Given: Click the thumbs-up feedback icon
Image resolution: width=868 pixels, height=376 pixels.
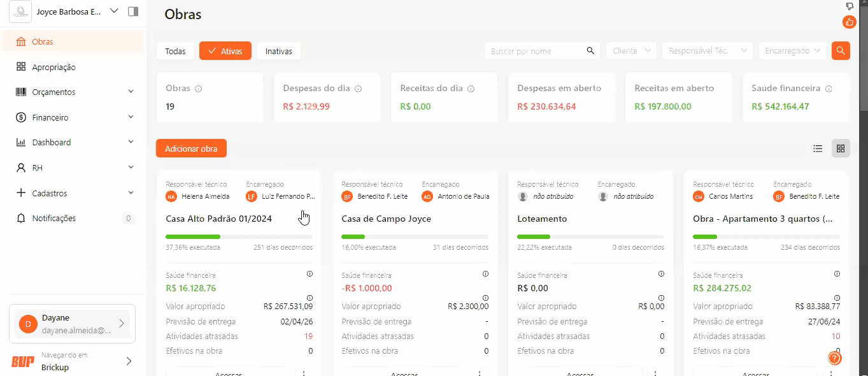Looking at the screenshot, I should pyautogui.click(x=850, y=22).
